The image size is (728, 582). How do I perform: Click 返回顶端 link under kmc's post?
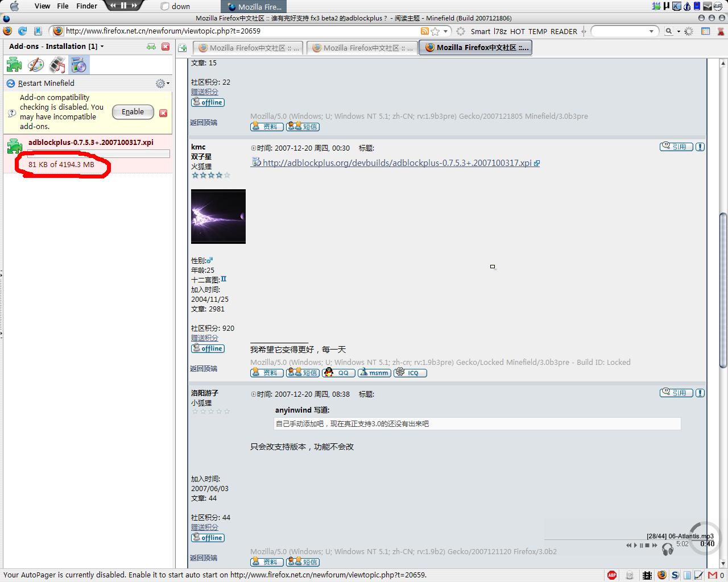(204, 369)
